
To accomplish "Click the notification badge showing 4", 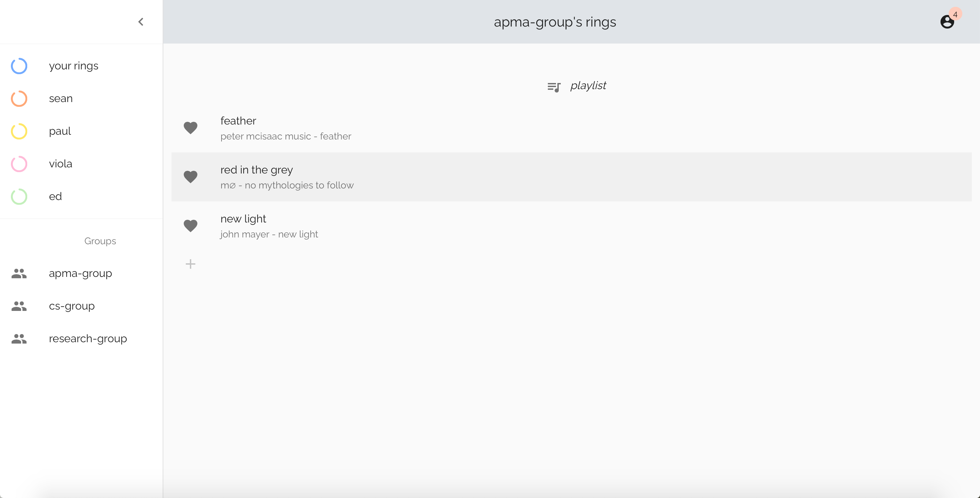I will click(x=955, y=14).
